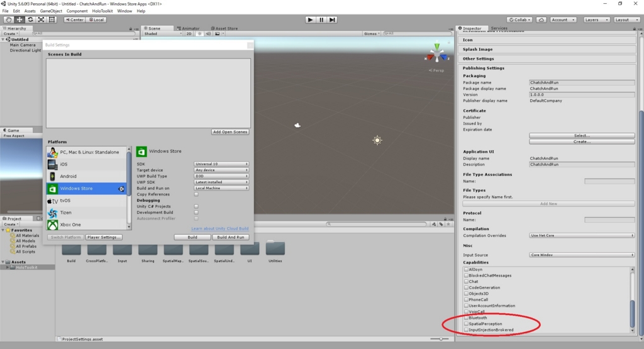Open the Input Source dropdown
Image resolution: width=644 pixels, height=349 pixels.
pos(582,255)
